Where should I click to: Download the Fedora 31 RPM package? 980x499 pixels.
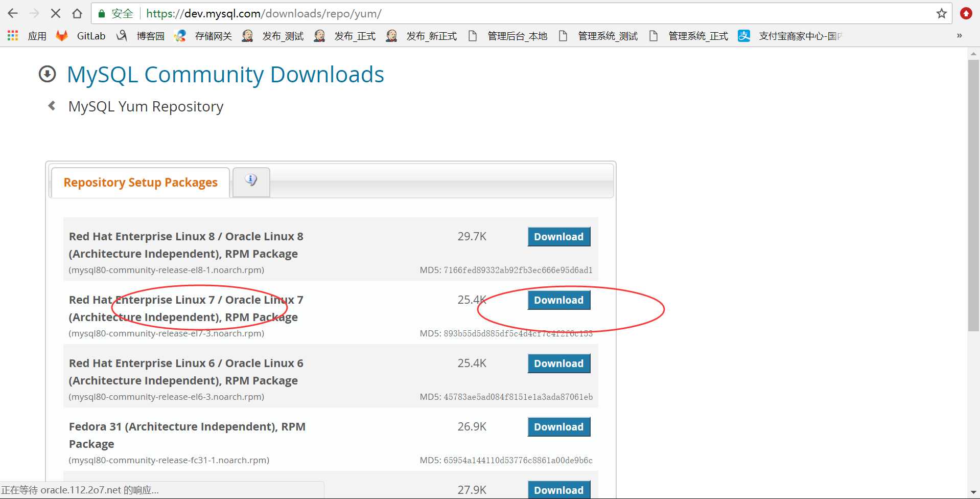click(558, 427)
